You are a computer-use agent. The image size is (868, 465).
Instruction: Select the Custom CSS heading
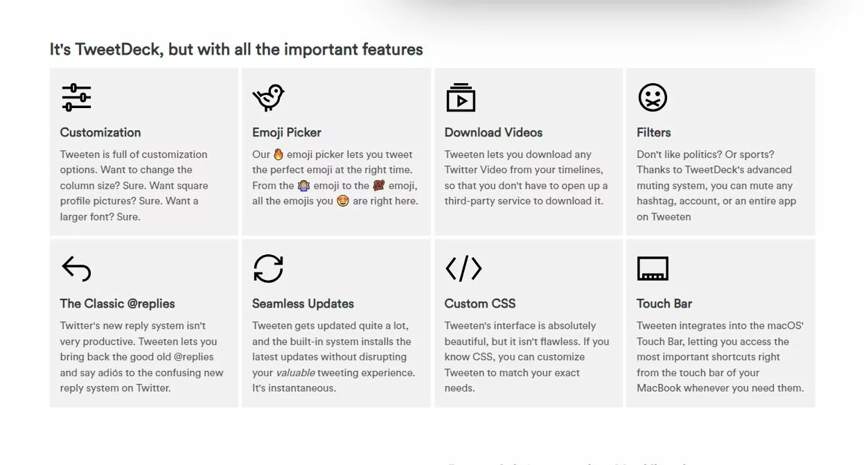click(480, 304)
